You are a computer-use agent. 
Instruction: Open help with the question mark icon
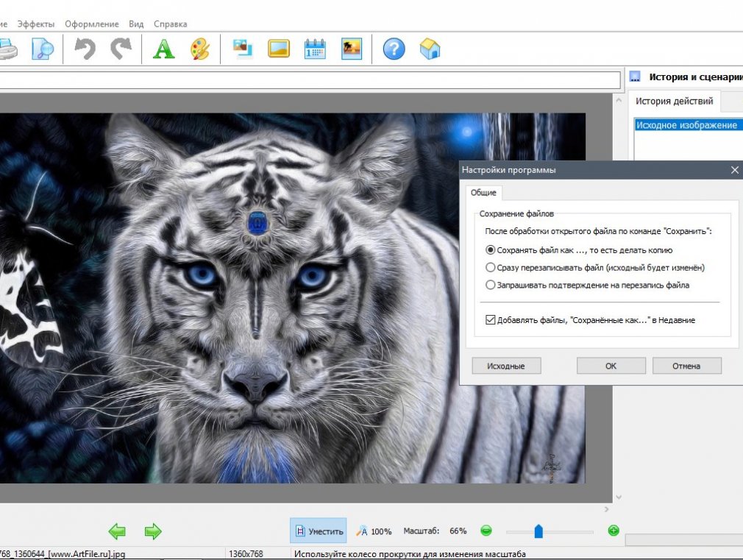click(394, 49)
